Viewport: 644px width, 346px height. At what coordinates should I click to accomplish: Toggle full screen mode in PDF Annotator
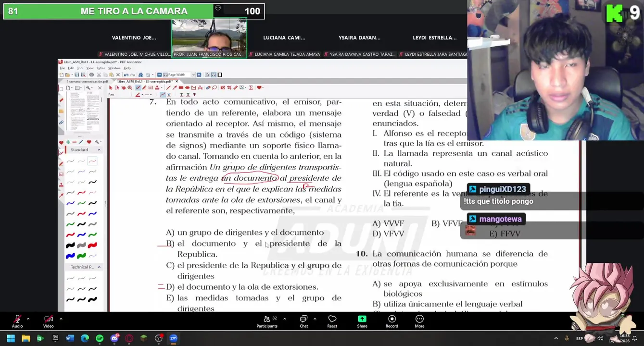click(220, 74)
